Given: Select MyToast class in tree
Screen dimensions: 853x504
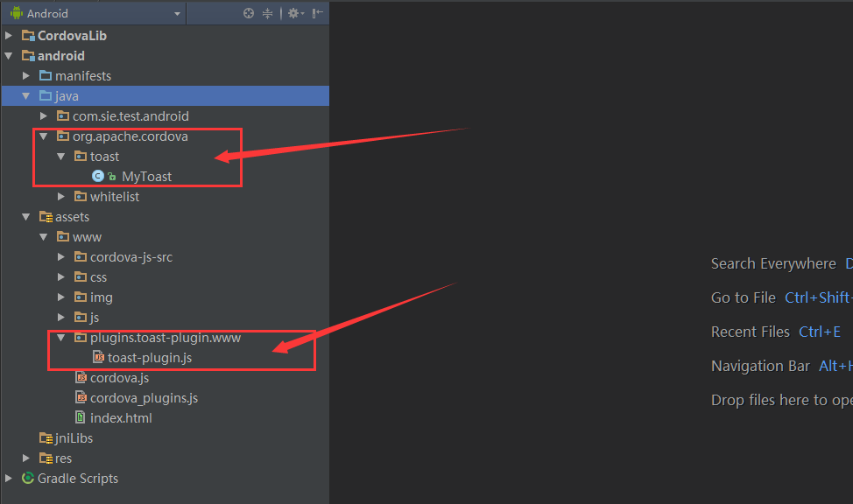Looking at the screenshot, I should (147, 177).
